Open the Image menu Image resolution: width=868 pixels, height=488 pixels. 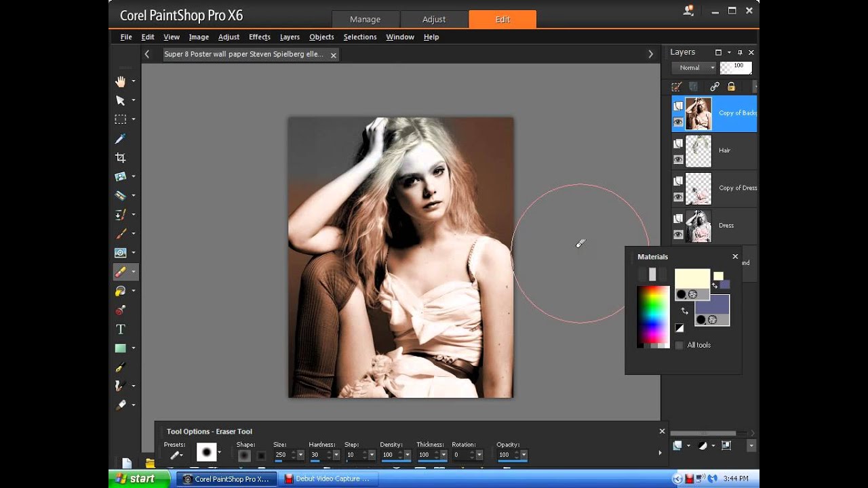click(199, 37)
